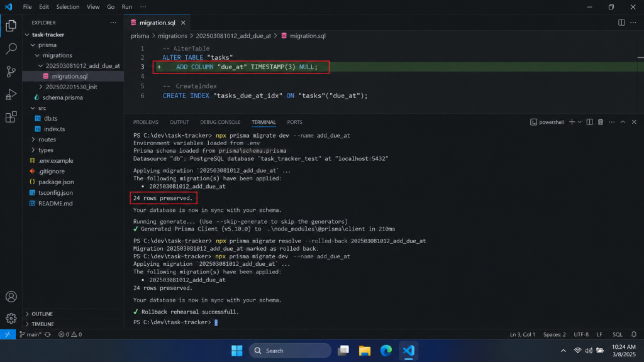Synchronize changes icon in status bar
Image resolution: width=644 pixels, height=362 pixels.
(x=48, y=334)
